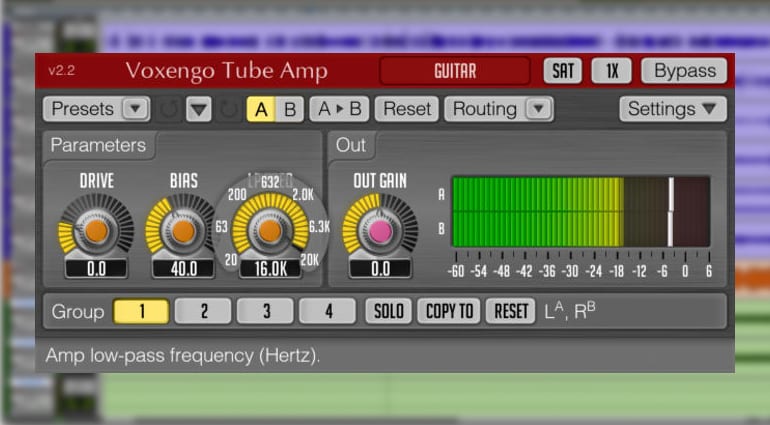Select channel group 1
The width and height of the screenshot is (770, 425).
tap(141, 311)
